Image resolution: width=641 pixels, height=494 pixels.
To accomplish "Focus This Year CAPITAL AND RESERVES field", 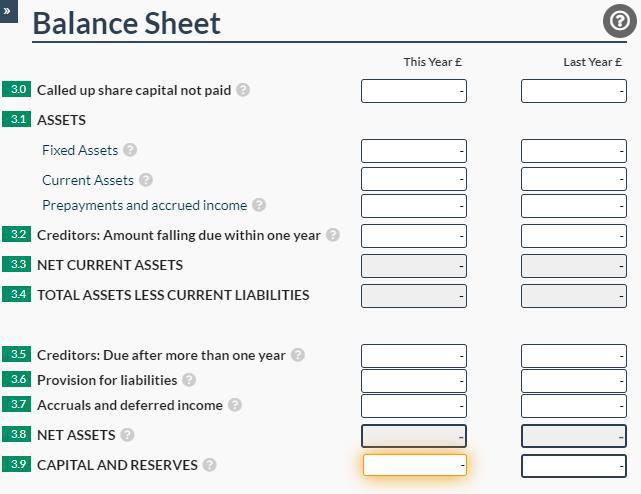I will point(414,465).
